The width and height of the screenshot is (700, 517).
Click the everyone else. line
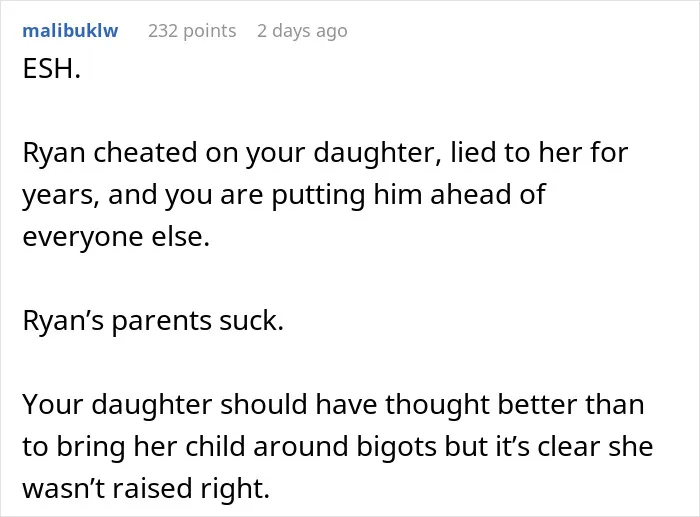(x=116, y=237)
